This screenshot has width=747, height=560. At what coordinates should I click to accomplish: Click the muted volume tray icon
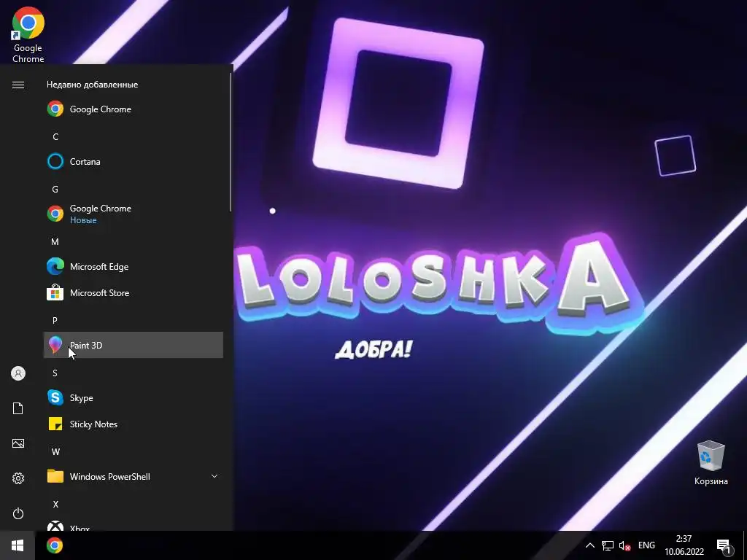(x=624, y=545)
